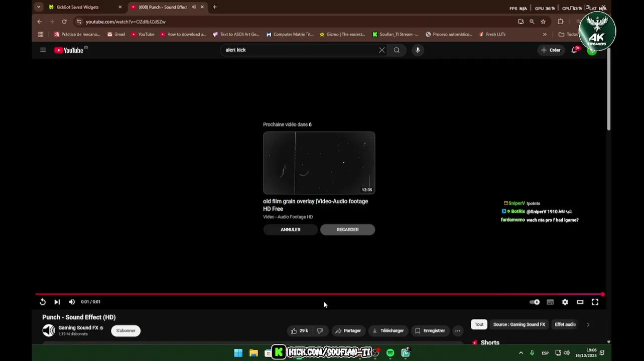
Task: Replay the video with the replay icon
Action: (x=43, y=302)
